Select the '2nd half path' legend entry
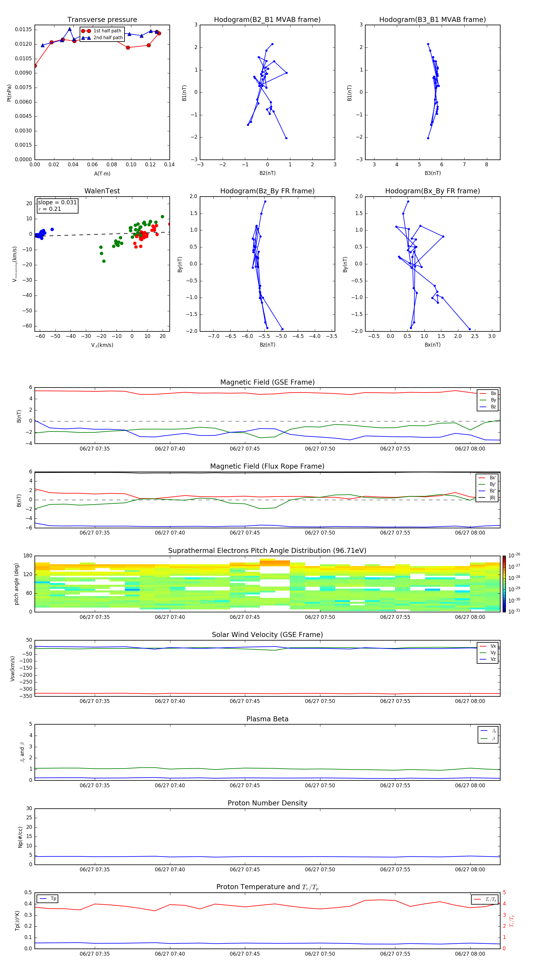This screenshot has height=980, width=535. [x=102, y=38]
